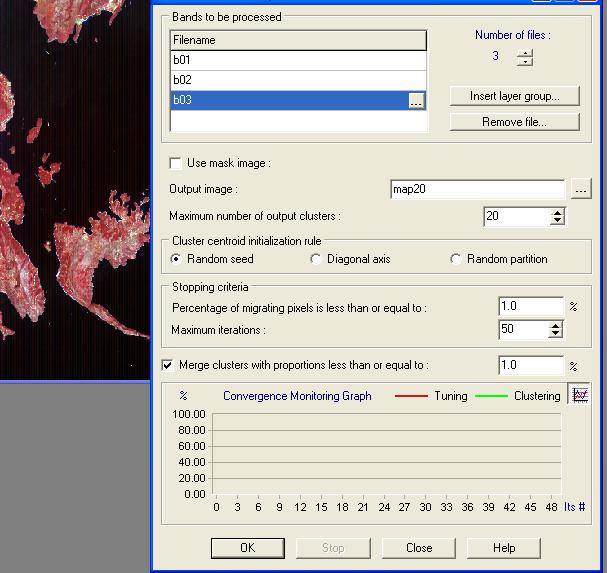Click the Convergence Monitoring Graph title
This screenshot has width=607, height=573.
point(297,396)
